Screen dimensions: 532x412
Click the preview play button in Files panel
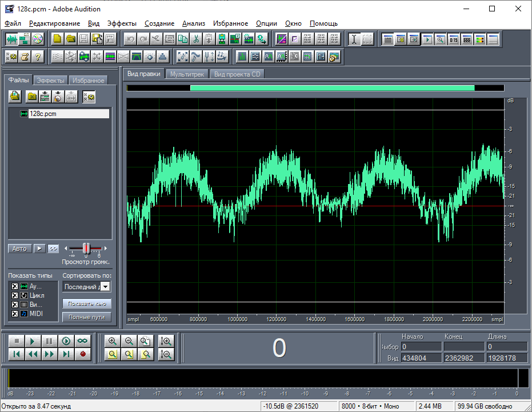[x=39, y=249]
